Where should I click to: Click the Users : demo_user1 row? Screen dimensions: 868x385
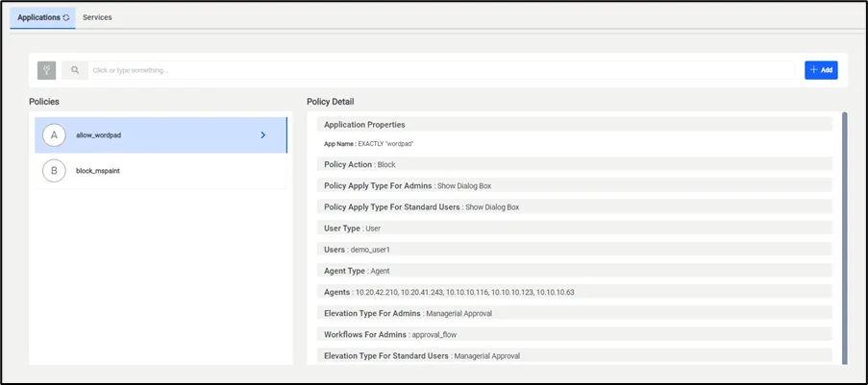tap(575, 250)
